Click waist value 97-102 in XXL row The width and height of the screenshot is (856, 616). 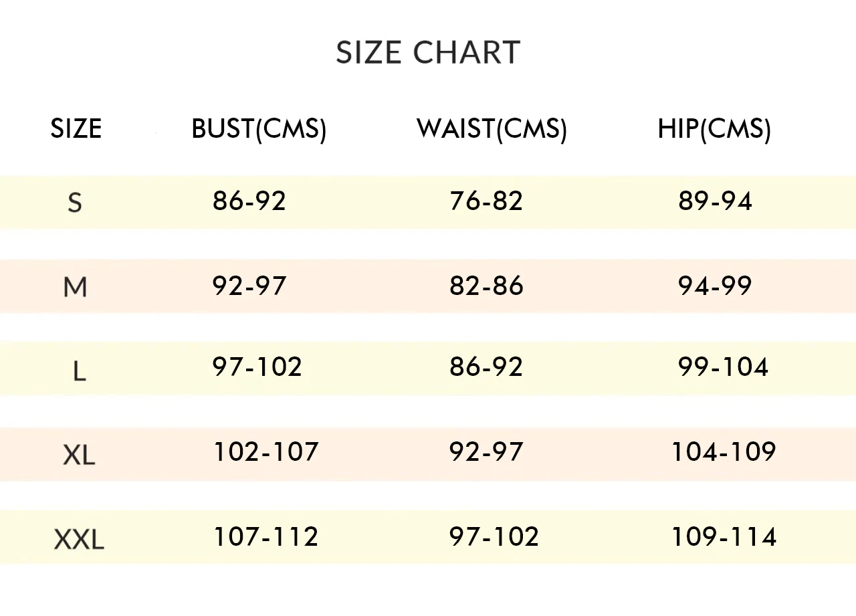coord(494,536)
